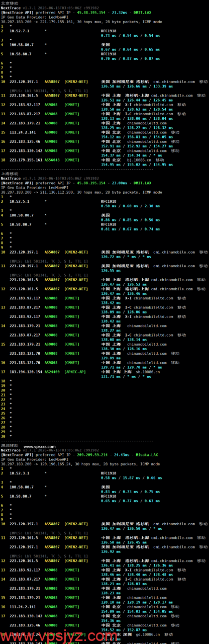The width and height of the screenshot is (209, 644).
Task: Click the [APNIC-AP] network tag
Action: tap(75, 372)
